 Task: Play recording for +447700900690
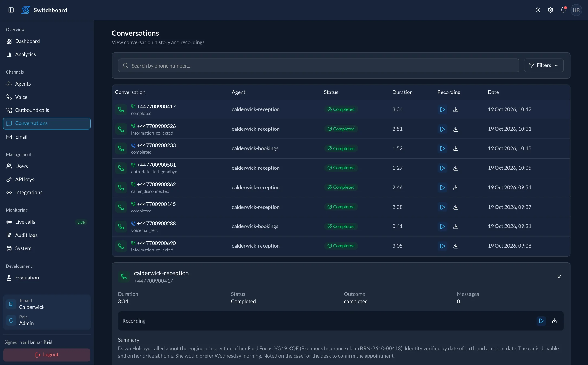pos(442,246)
